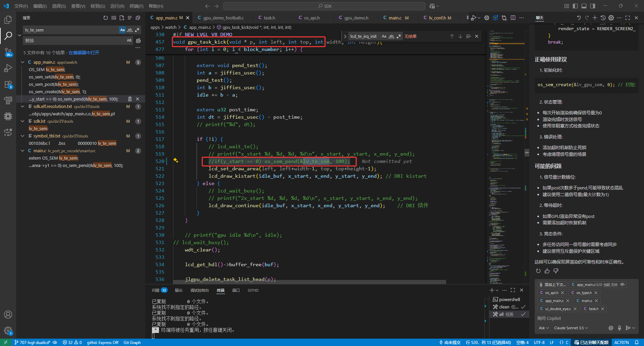Viewport: 644px width, 346px height.
Task: Switch to the 问题 problems panel tab
Action: (x=159, y=290)
